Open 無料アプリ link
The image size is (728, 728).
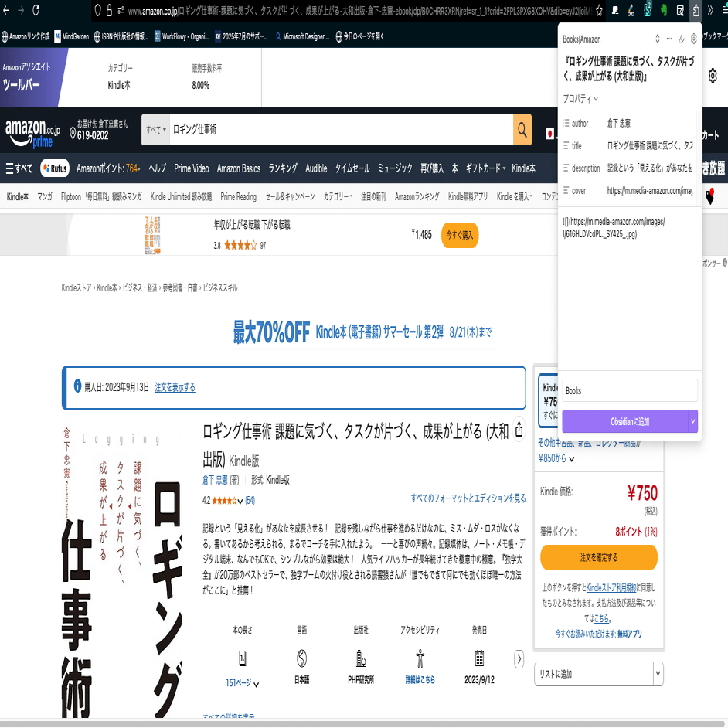[630, 634]
